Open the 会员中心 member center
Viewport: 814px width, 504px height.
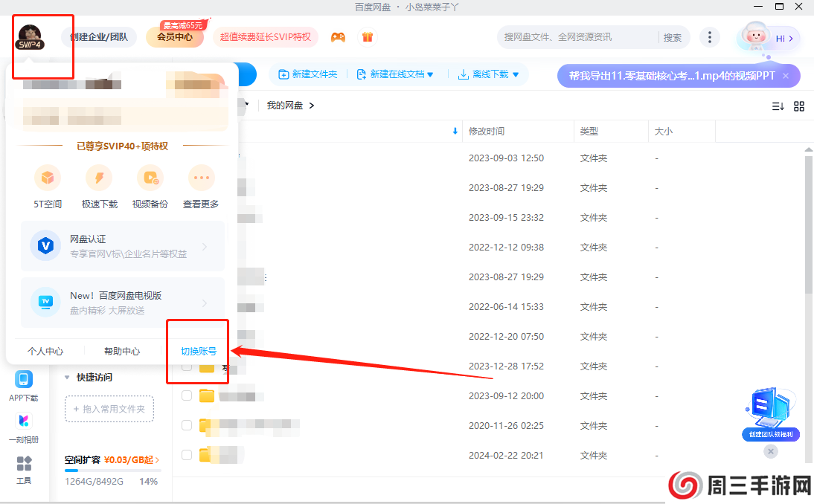(x=175, y=37)
